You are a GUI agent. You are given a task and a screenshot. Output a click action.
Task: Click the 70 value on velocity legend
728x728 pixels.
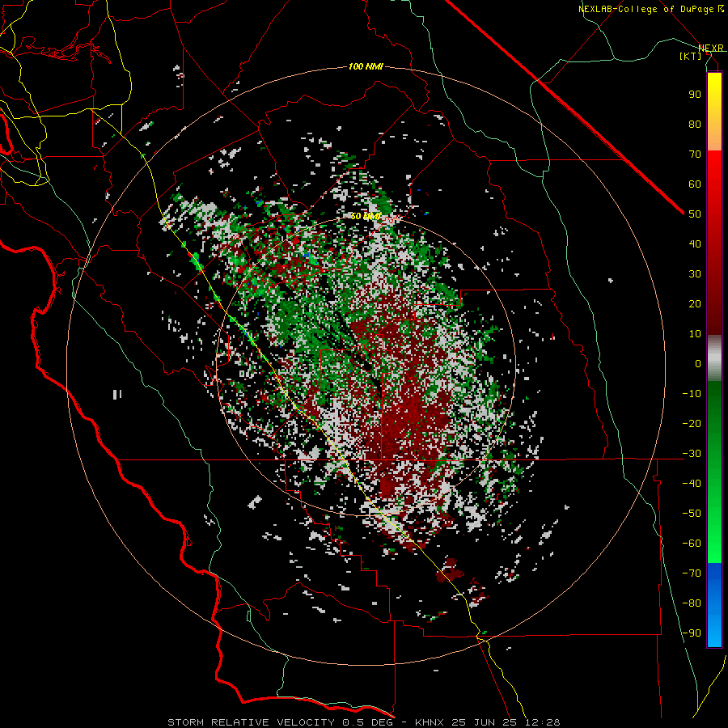pyautogui.click(x=695, y=154)
